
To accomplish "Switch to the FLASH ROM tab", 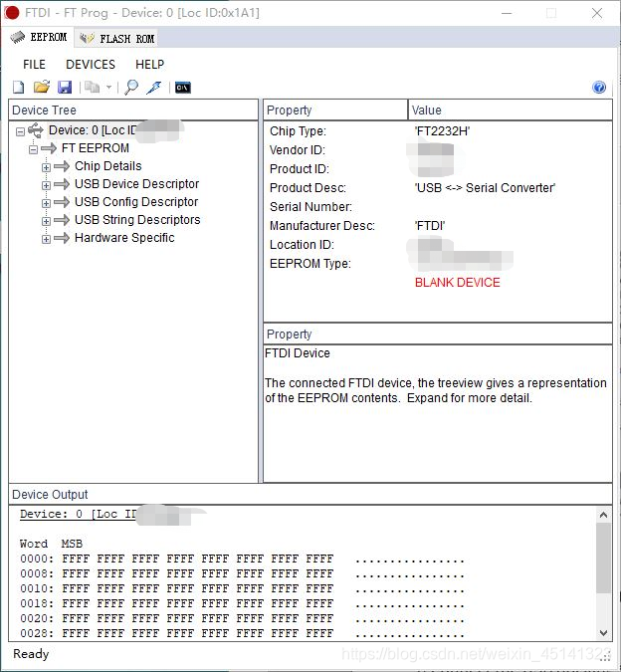I will coord(116,38).
